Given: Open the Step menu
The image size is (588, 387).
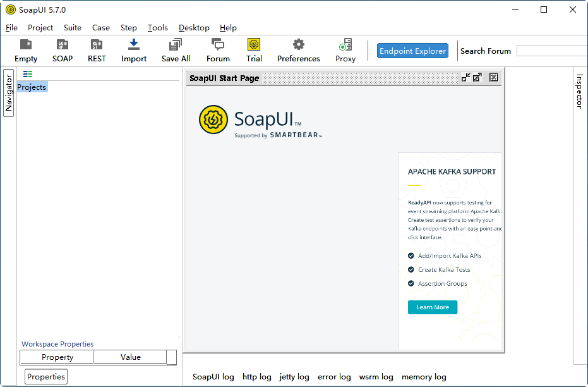Looking at the screenshot, I should (129, 28).
